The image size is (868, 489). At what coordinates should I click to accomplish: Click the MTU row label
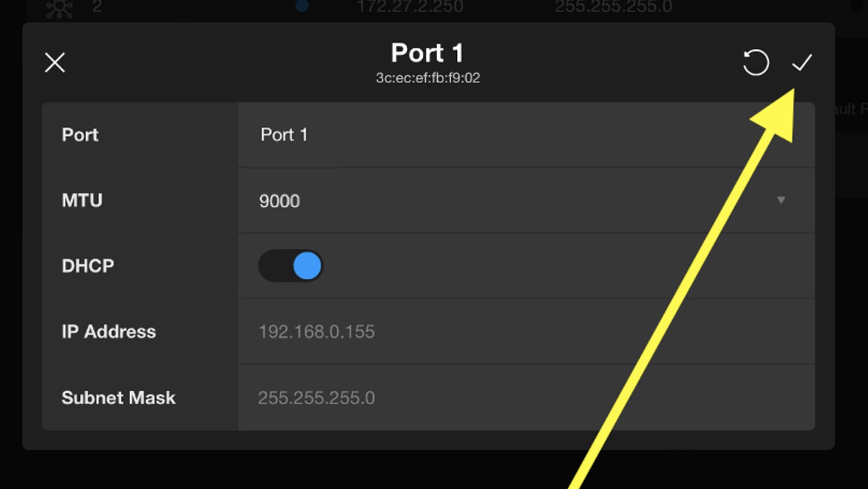tap(82, 200)
